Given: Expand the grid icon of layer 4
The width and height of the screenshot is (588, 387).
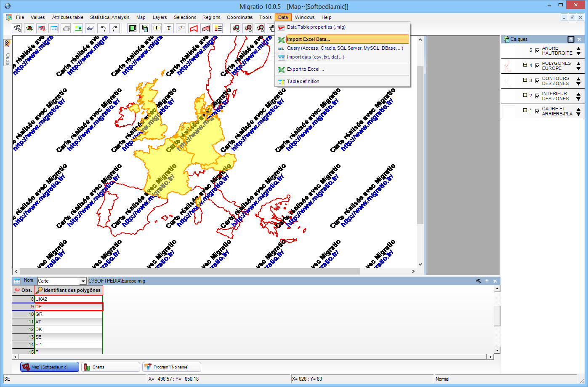Looking at the screenshot, I should [x=525, y=65].
